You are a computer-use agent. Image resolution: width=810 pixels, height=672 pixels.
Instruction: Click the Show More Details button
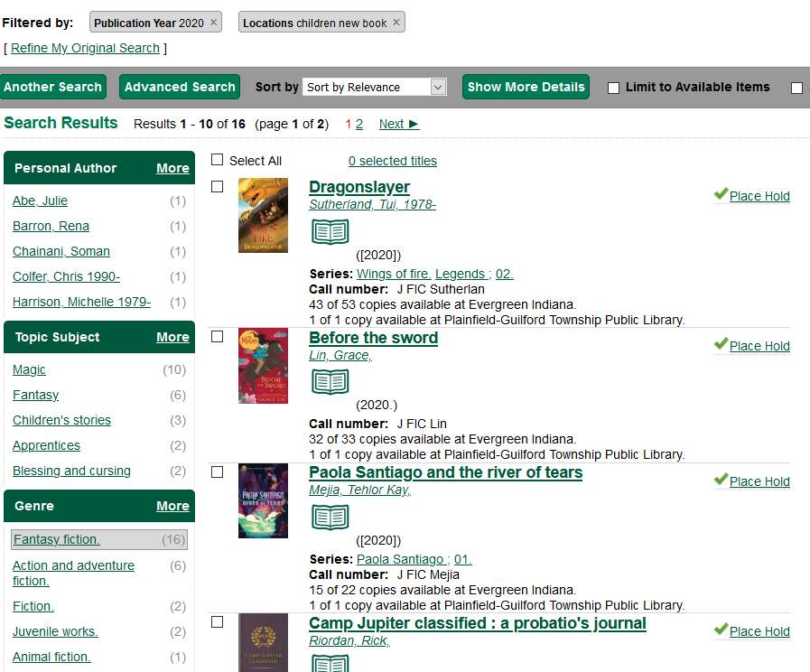526,87
